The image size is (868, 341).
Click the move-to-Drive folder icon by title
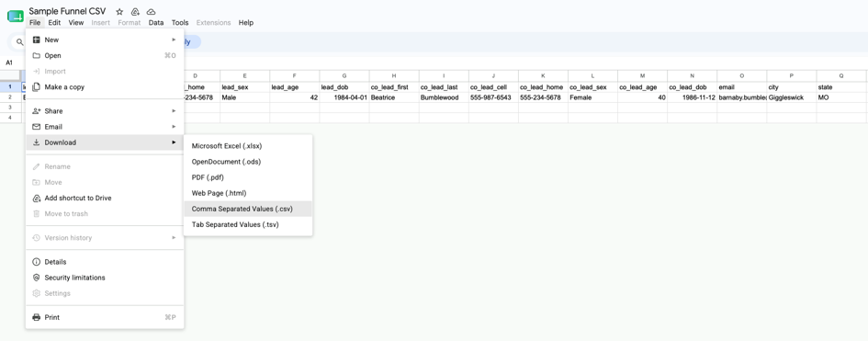(x=135, y=12)
